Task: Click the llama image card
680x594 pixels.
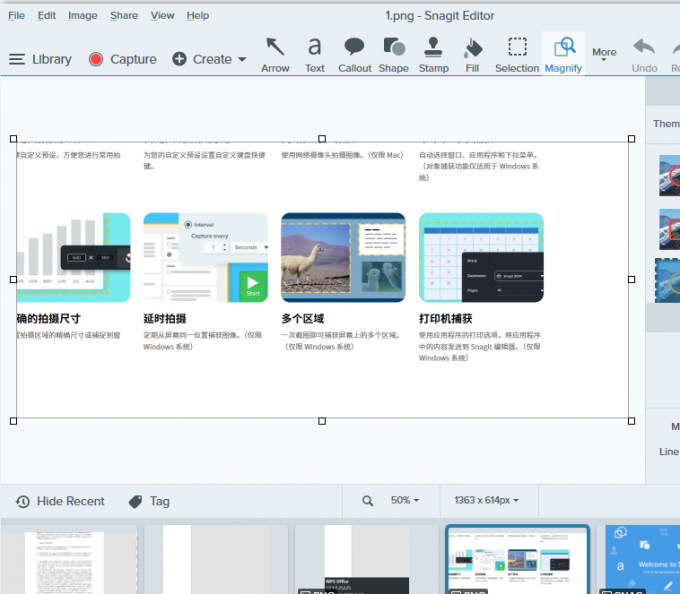Action: (x=343, y=258)
